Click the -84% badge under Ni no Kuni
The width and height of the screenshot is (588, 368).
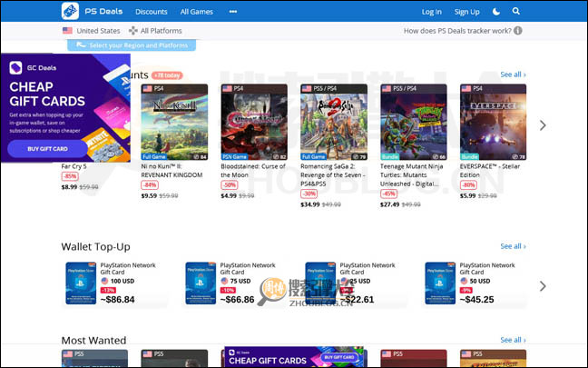[150, 184]
